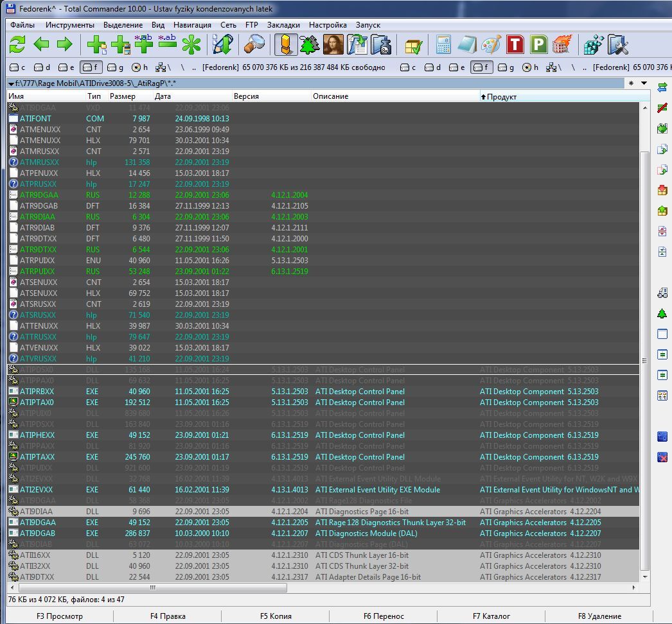
Task: Click the vertical scrollbar thumb
Action: (644, 361)
